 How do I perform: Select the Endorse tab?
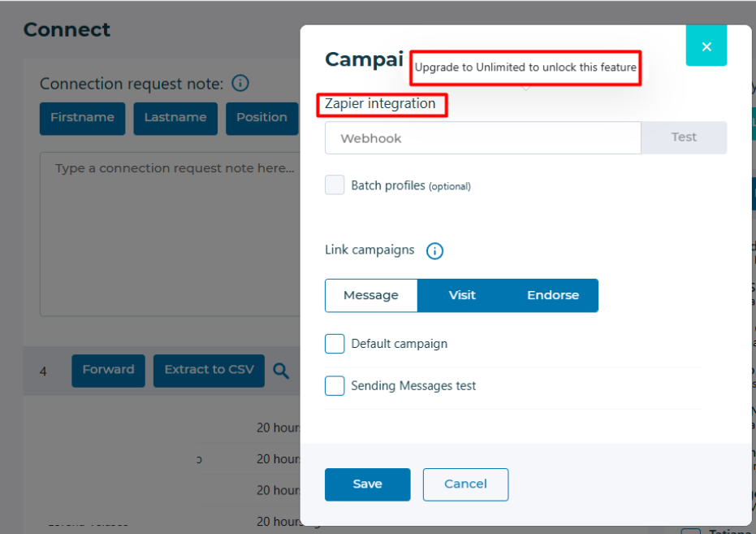click(x=552, y=295)
